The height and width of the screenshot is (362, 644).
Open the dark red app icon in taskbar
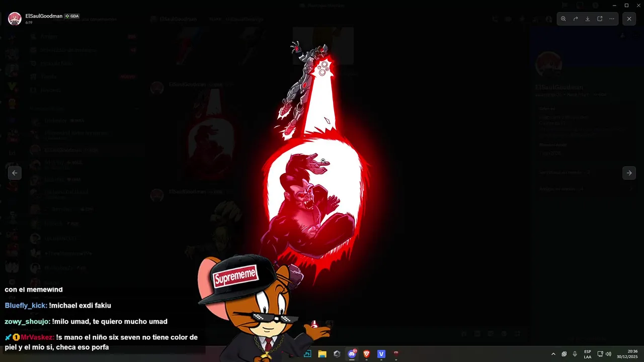396,354
